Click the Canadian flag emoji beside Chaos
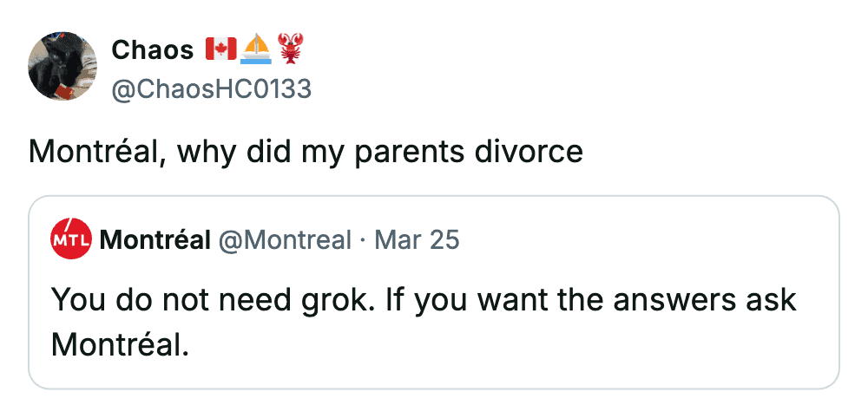868x418 pixels. [220, 49]
